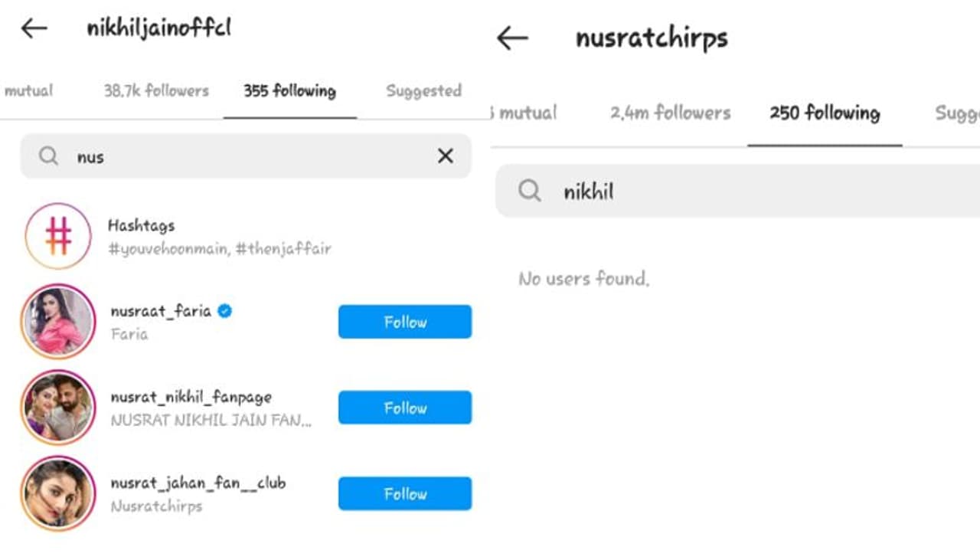Clear the "nus" search text
Viewport: 980px width, 560px height.
445,156
